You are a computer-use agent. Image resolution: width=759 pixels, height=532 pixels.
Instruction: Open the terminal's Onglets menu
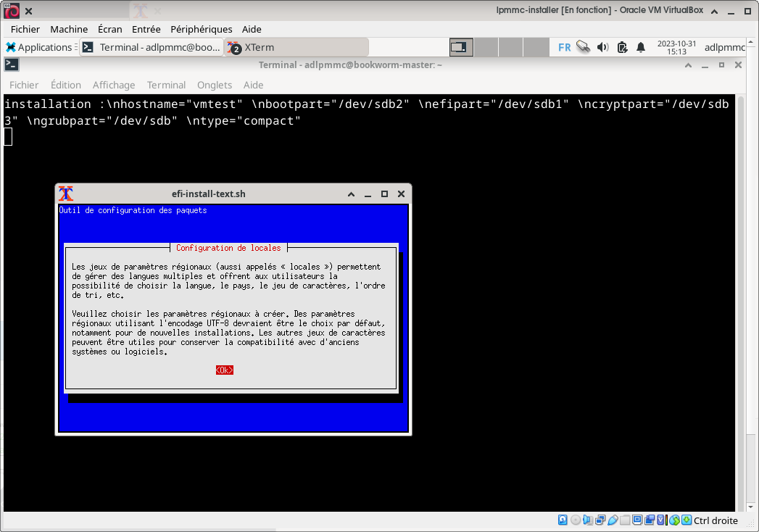tap(215, 85)
